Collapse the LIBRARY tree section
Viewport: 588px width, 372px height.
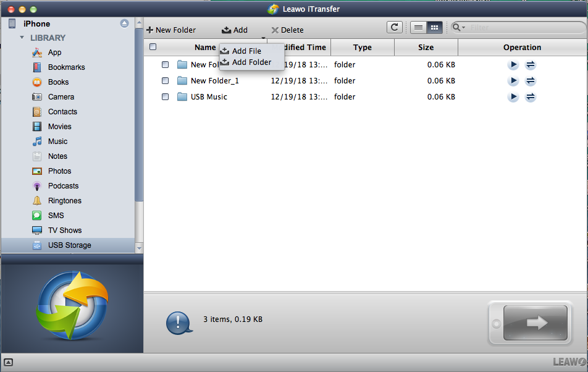(x=22, y=38)
